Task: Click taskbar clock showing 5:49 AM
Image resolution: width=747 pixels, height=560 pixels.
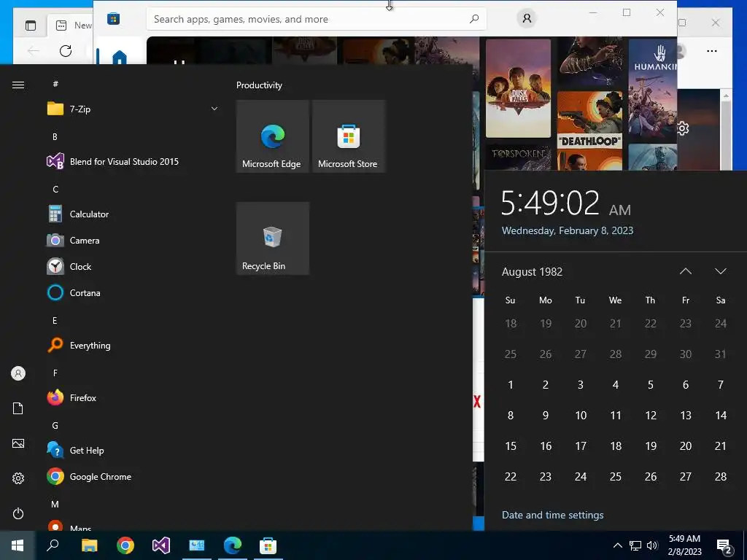Action: click(684, 545)
